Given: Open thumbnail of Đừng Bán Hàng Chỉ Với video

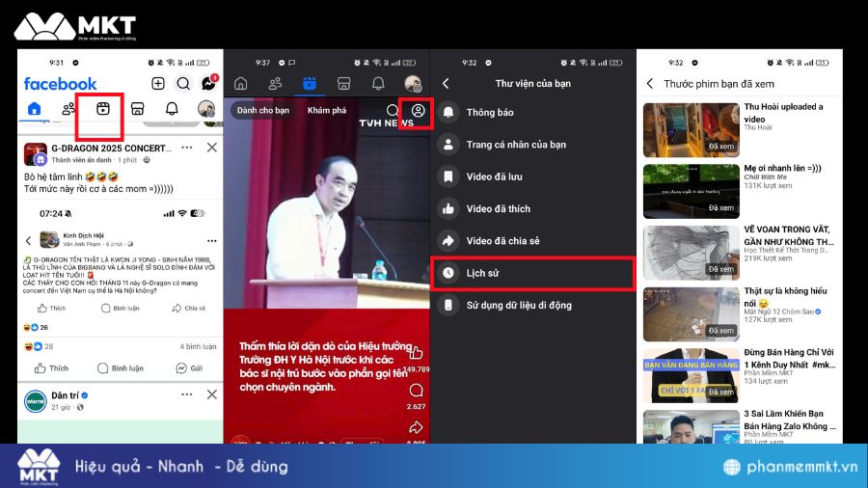Looking at the screenshot, I should point(691,376).
